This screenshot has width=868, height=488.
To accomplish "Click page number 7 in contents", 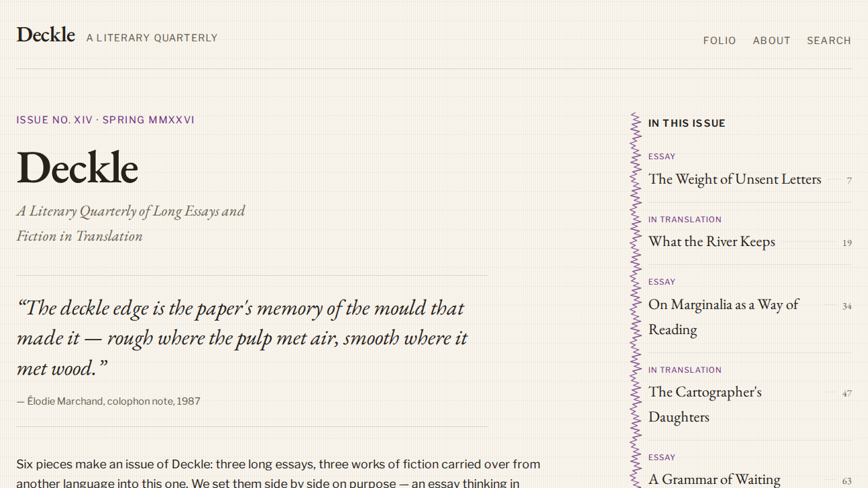I will coord(849,180).
